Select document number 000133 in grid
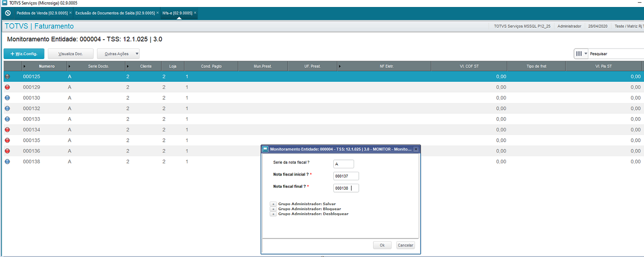 pyautogui.click(x=31, y=119)
